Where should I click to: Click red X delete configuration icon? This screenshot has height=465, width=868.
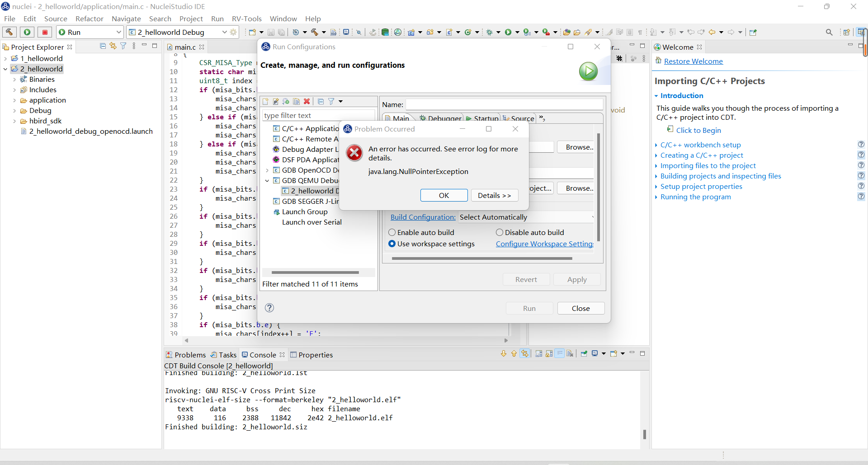point(307,101)
